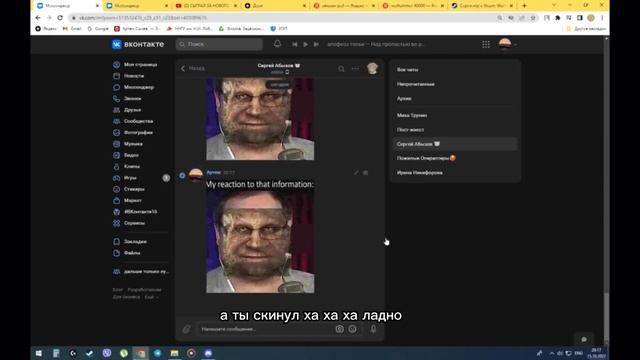Image resolution: width=640 pixels, height=360 pixels.
Task: Reload the page in the browser
Action: (x=60, y=18)
